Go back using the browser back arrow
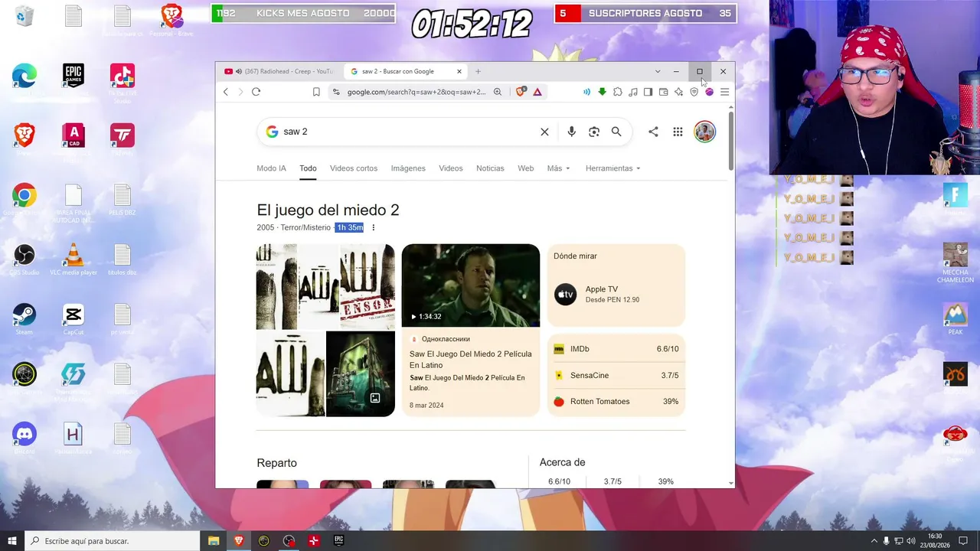Image resolution: width=980 pixels, height=551 pixels. coord(226,92)
